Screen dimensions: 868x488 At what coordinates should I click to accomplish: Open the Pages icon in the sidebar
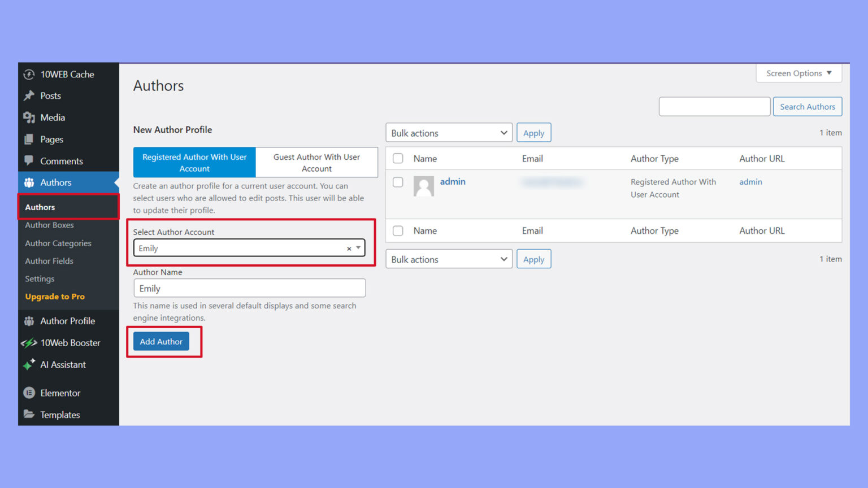coord(31,139)
